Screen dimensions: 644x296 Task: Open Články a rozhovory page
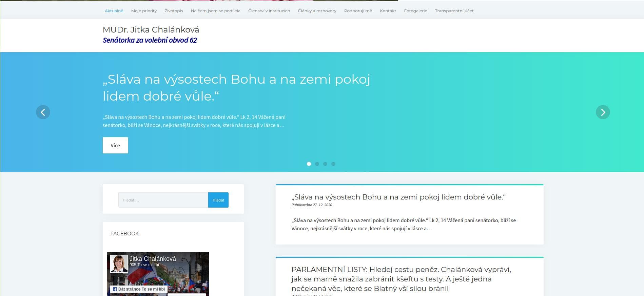point(317,11)
